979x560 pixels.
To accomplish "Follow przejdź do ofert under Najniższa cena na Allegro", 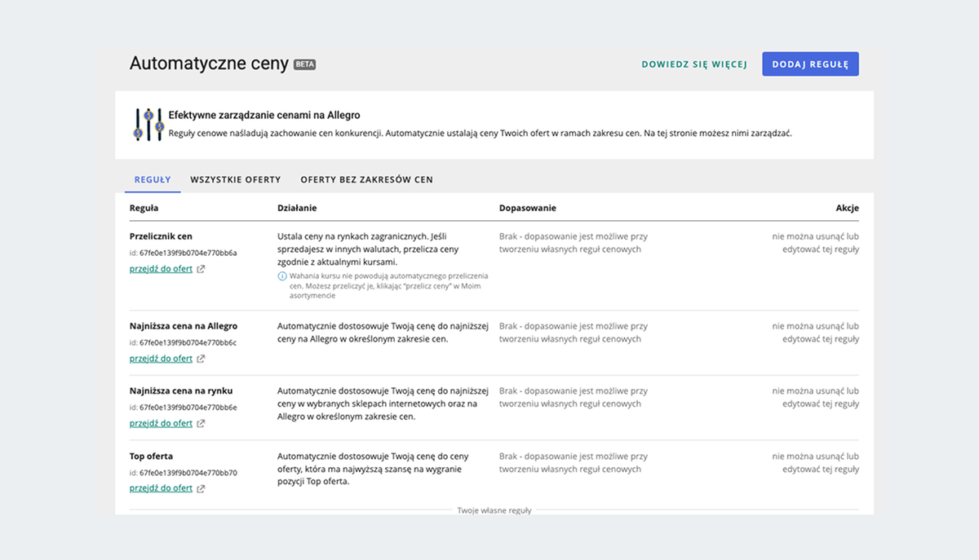I will coord(162,359).
